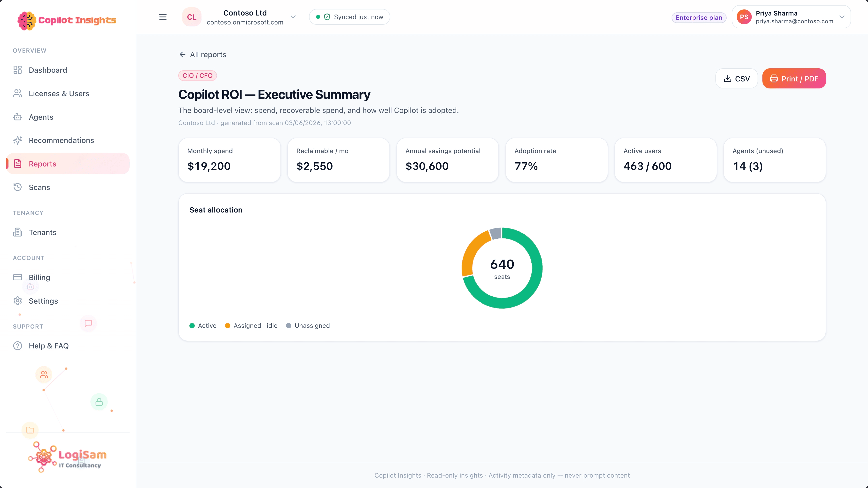Screen dimensions: 868x488
Task: Click the CL tenant avatar
Action: point(192,17)
